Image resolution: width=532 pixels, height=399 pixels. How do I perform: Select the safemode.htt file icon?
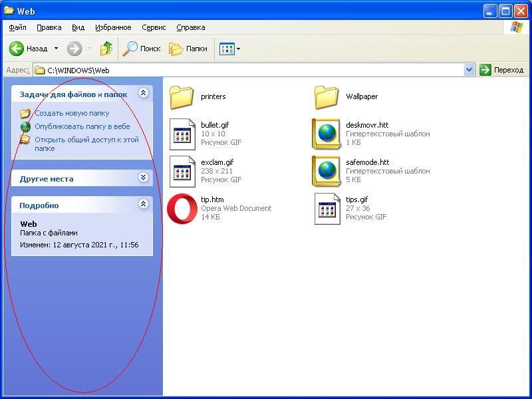(x=327, y=171)
